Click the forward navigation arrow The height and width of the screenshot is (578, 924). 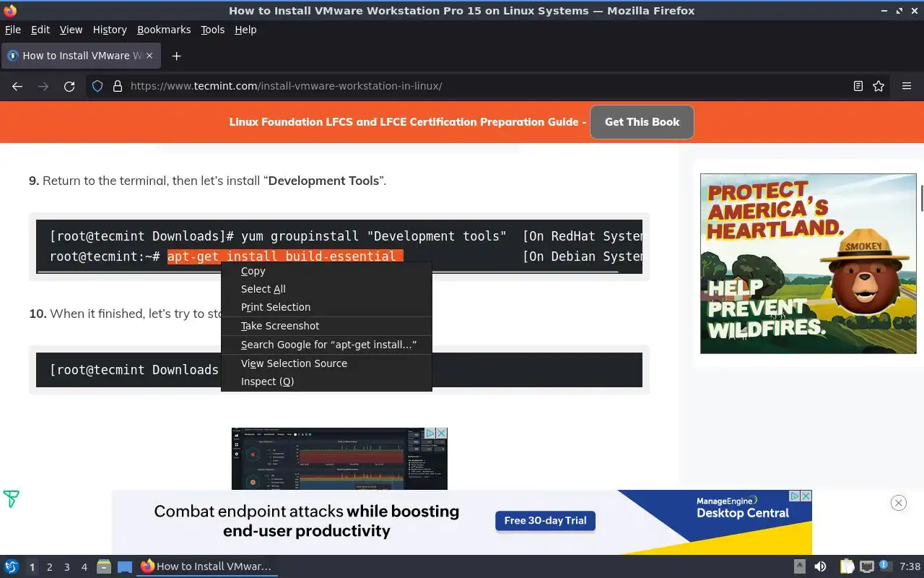click(43, 86)
